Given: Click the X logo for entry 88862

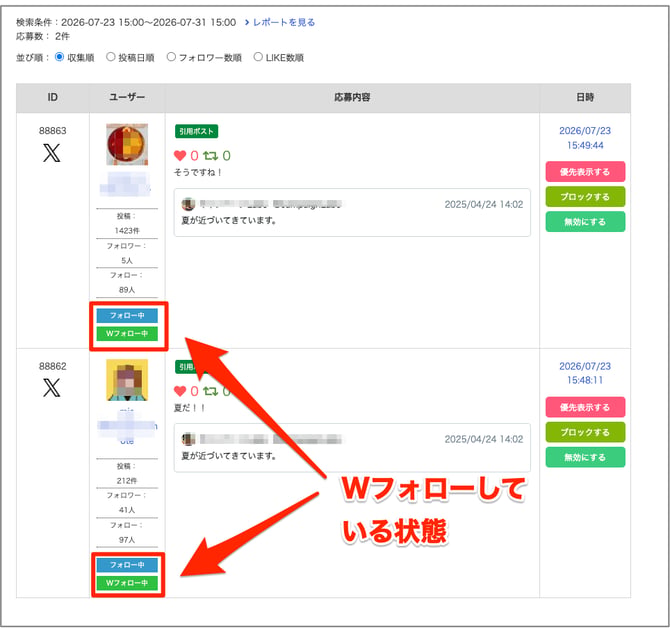Looking at the screenshot, I should click(x=52, y=387).
